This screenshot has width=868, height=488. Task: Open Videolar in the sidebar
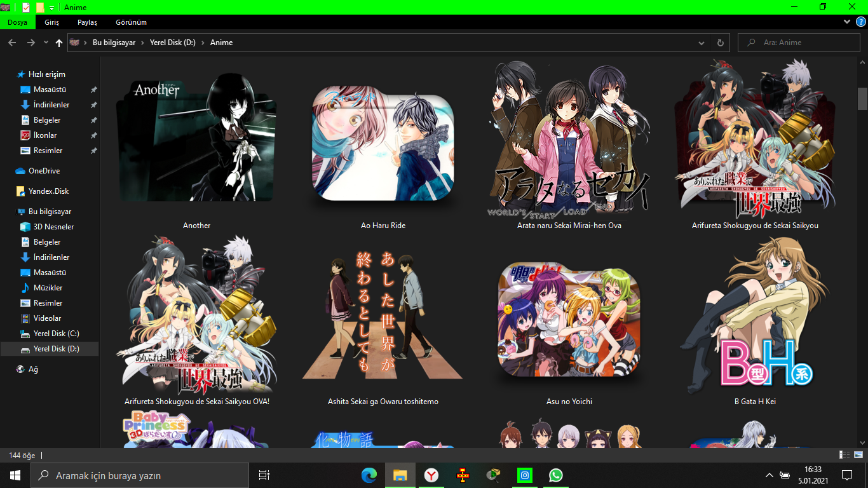(x=48, y=318)
